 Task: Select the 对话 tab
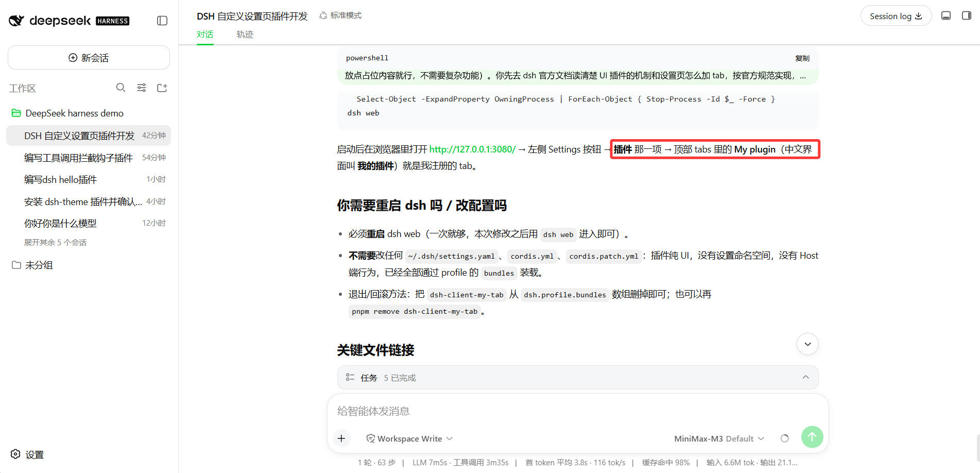tap(205, 34)
